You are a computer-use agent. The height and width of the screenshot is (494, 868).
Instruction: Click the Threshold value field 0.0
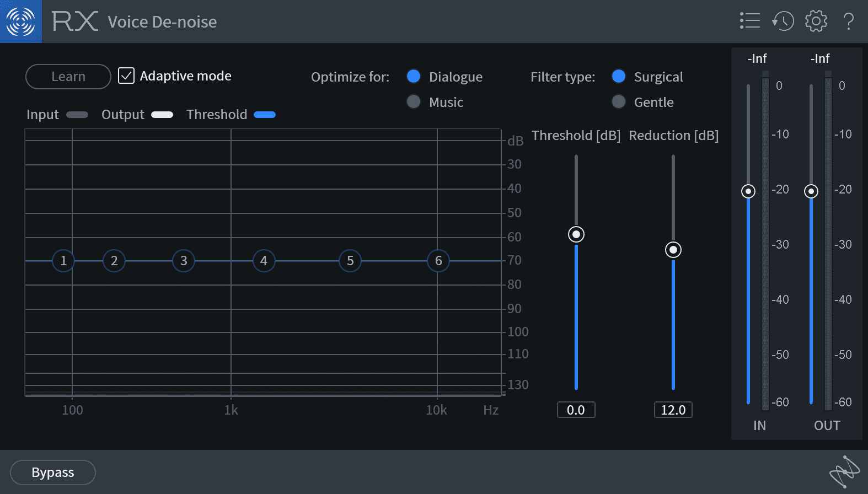tap(576, 410)
